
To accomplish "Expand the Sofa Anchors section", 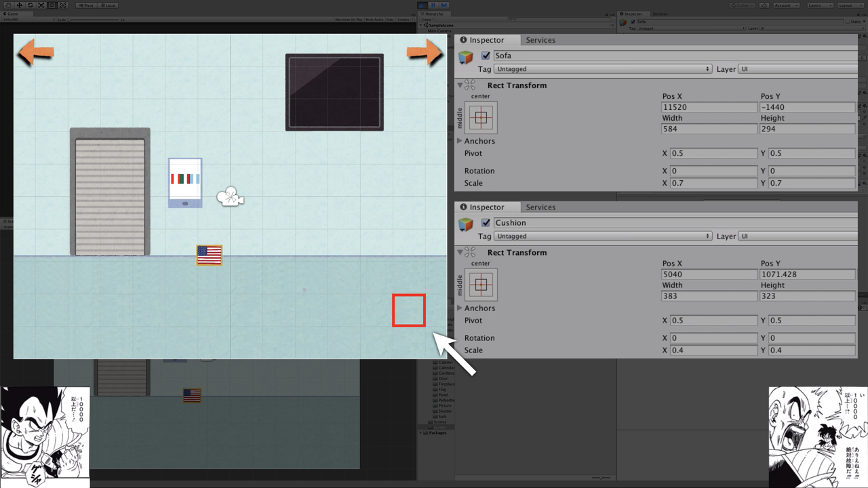I will tap(460, 141).
